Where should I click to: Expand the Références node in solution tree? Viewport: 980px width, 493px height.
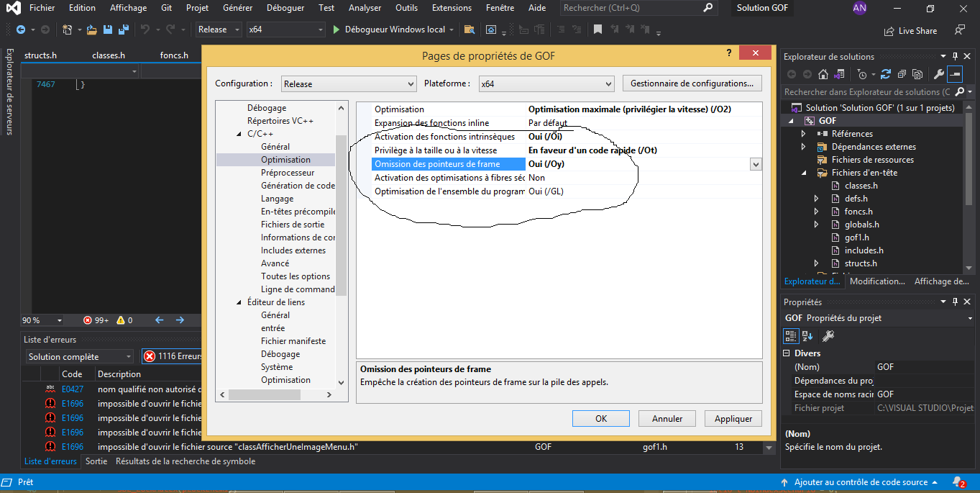tap(804, 134)
